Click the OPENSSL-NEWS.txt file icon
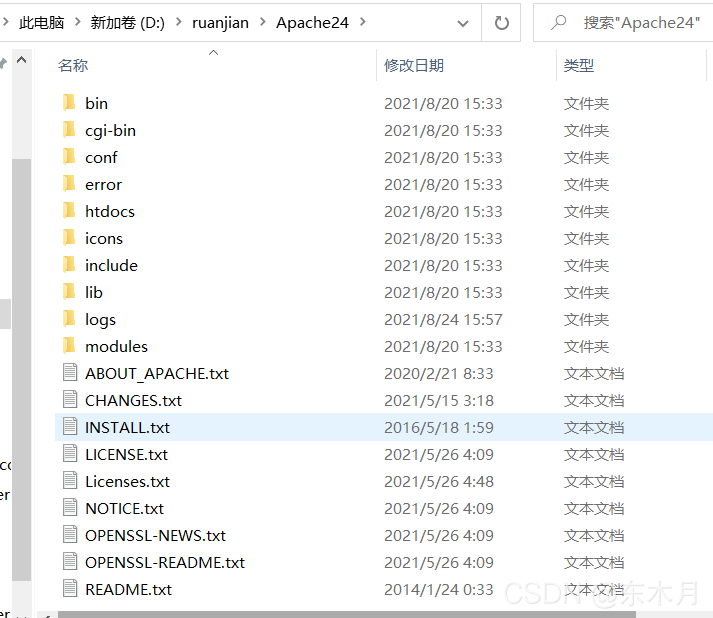The width and height of the screenshot is (713, 618). 70,535
